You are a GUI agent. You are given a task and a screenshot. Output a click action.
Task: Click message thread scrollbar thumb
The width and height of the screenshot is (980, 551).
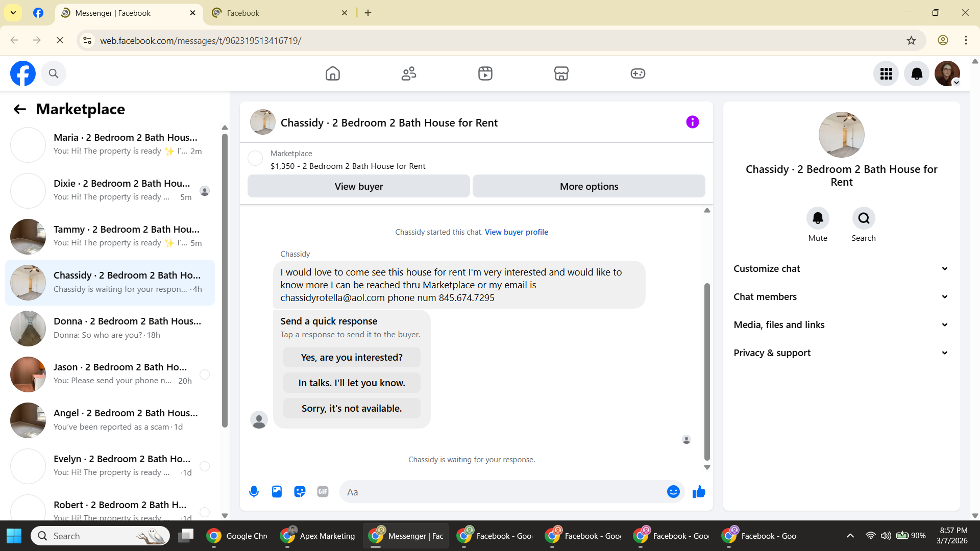707,372
